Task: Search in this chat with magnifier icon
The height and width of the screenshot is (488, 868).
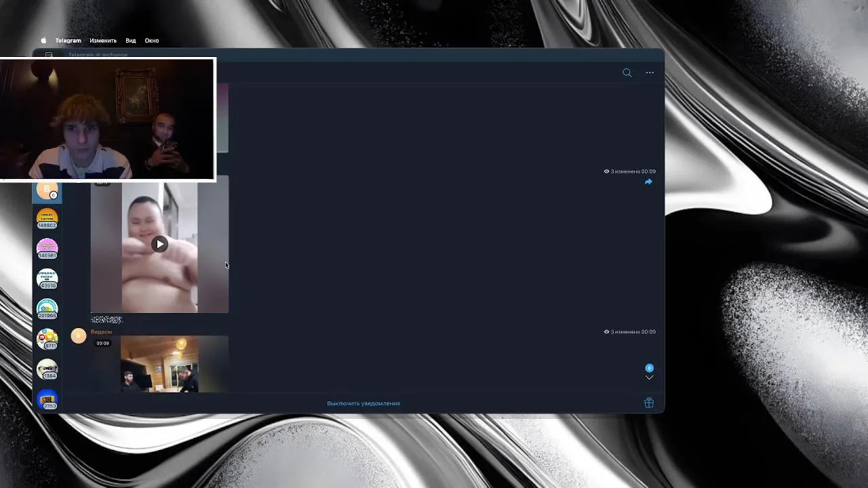Action: click(627, 73)
